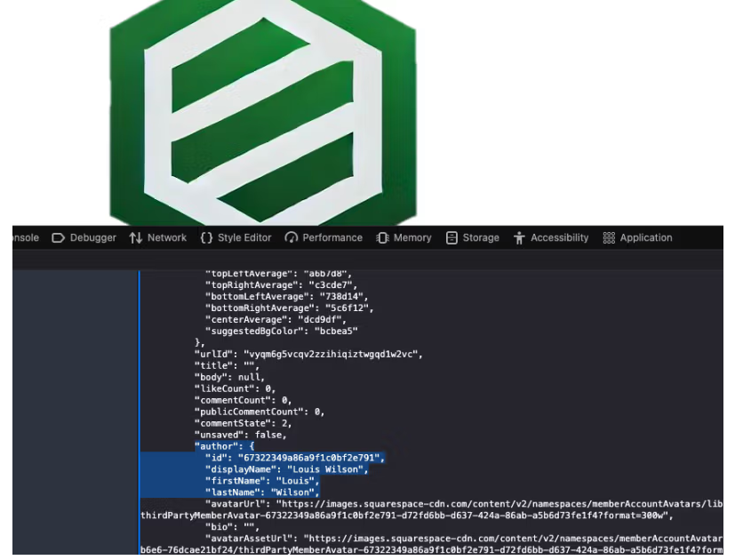Switch to the Console tab
Screen dimensions: 735x560
(24, 238)
